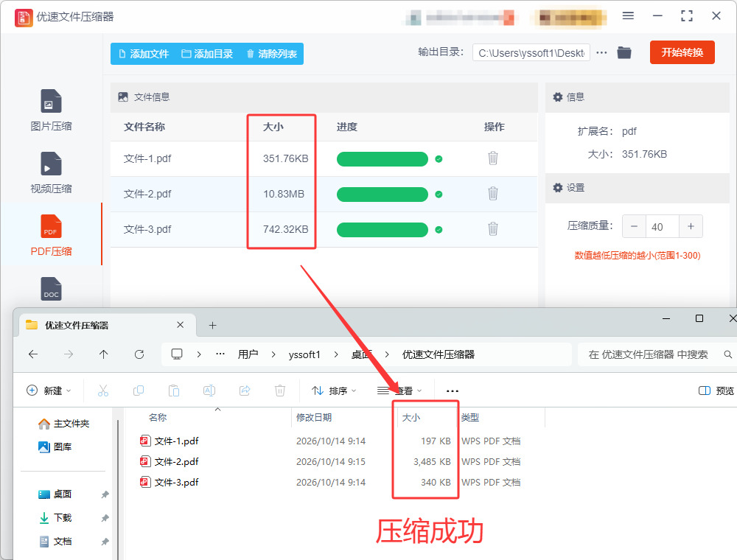Increase compression quality with plus button
Image resolution: width=737 pixels, height=560 pixels.
click(691, 226)
